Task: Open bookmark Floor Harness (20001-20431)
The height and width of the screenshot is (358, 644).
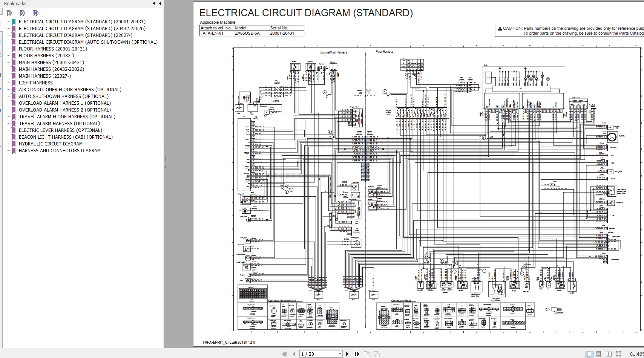Action: click(53, 49)
